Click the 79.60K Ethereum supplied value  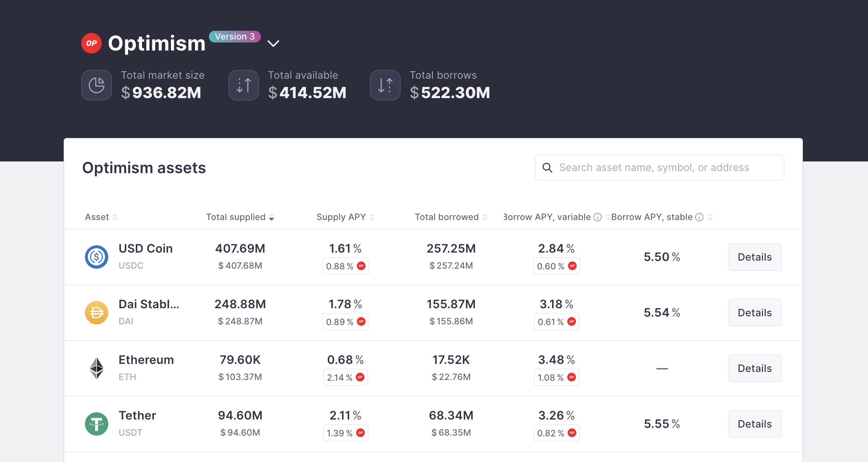point(240,360)
